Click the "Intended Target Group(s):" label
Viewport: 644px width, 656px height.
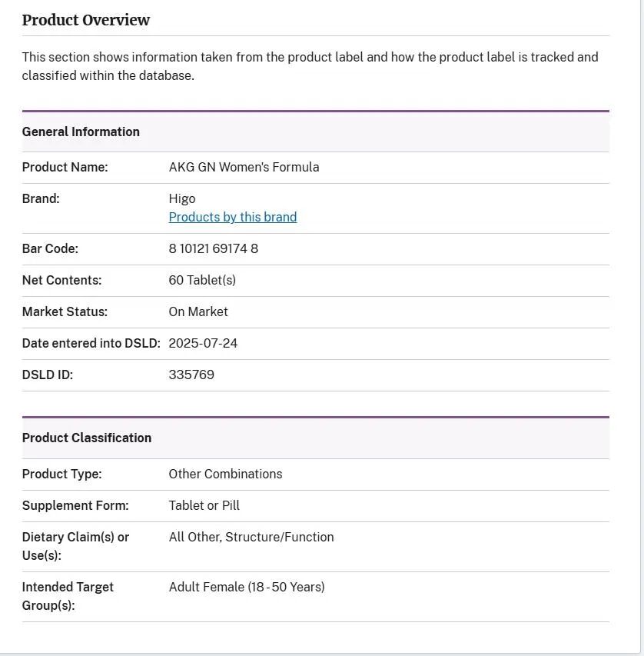pyautogui.click(x=68, y=596)
